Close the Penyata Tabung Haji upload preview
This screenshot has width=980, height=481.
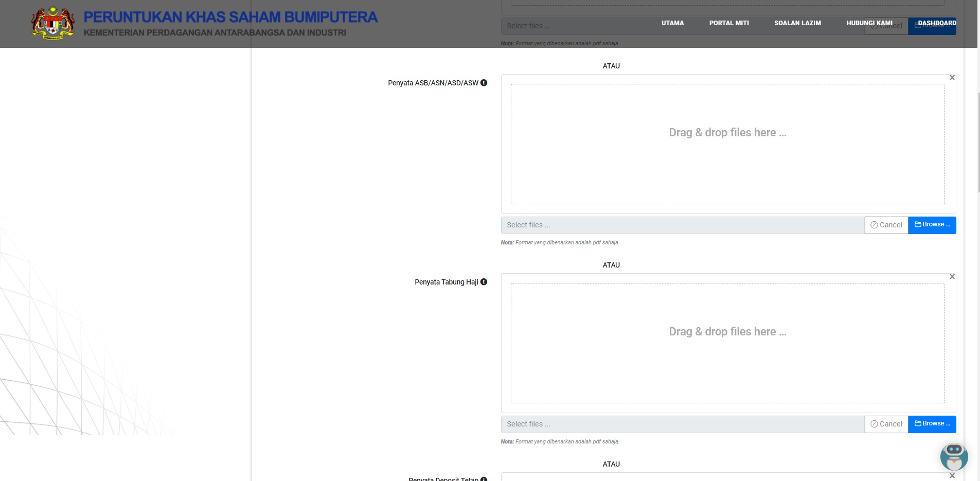[952, 277]
